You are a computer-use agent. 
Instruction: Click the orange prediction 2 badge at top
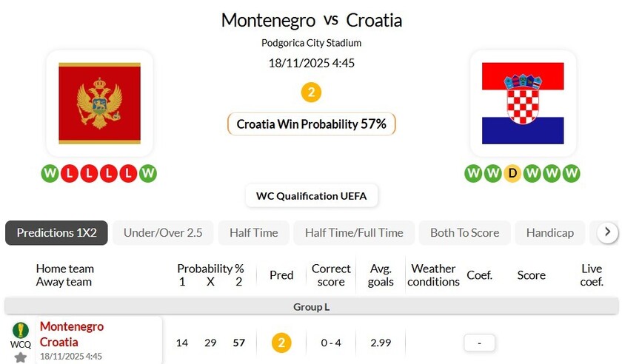[x=311, y=92]
